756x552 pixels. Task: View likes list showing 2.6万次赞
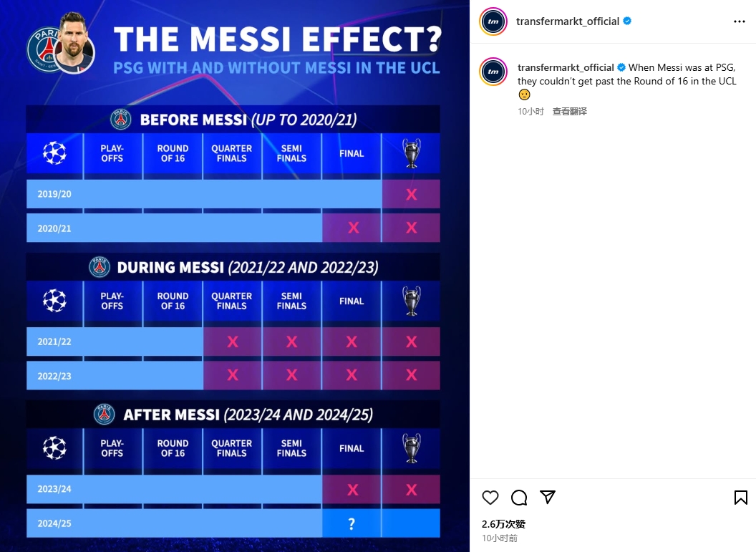503,524
